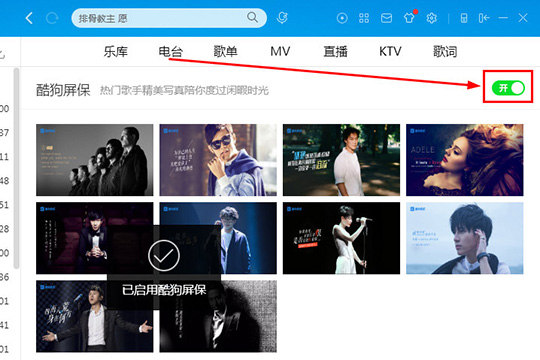Select the woman singing at microphone thumbnail
Image resolution: width=540 pixels, height=360 pixels.
[341, 238]
